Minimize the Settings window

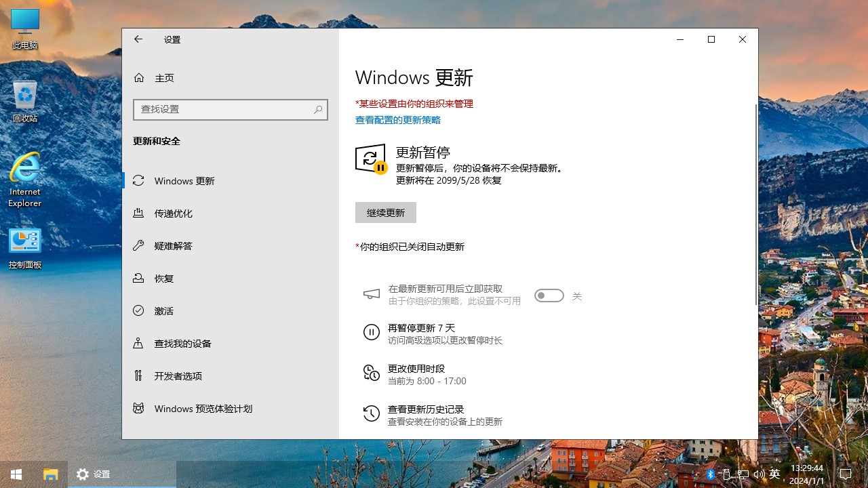point(680,39)
